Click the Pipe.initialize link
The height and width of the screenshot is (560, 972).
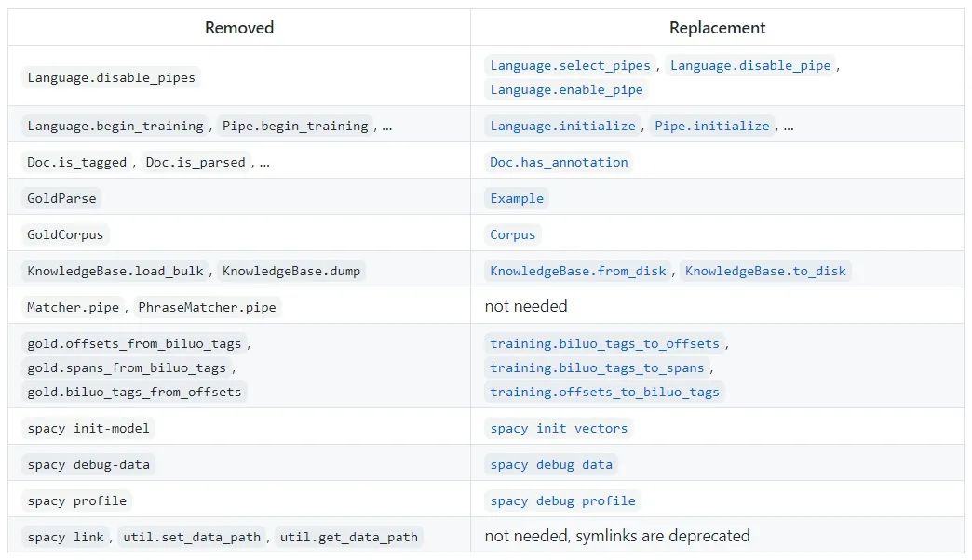click(712, 126)
